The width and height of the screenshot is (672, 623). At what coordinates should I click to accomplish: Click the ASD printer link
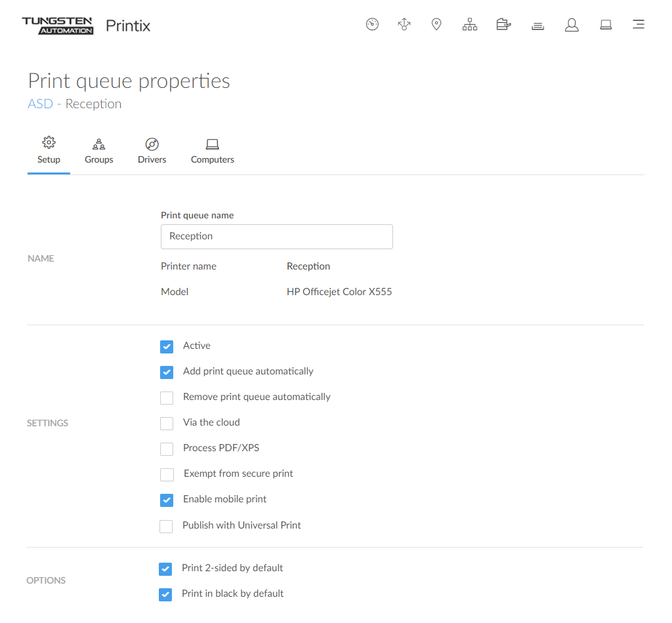tap(40, 104)
